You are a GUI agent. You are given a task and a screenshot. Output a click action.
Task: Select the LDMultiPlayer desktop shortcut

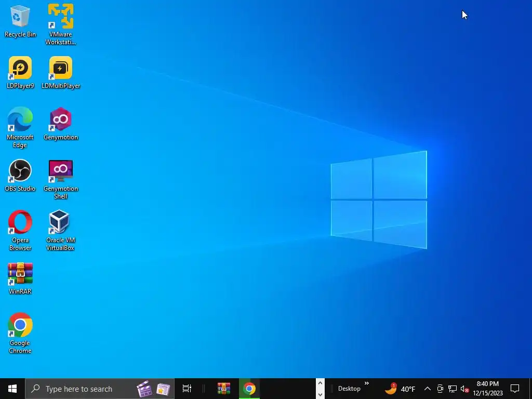click(61, 73)
